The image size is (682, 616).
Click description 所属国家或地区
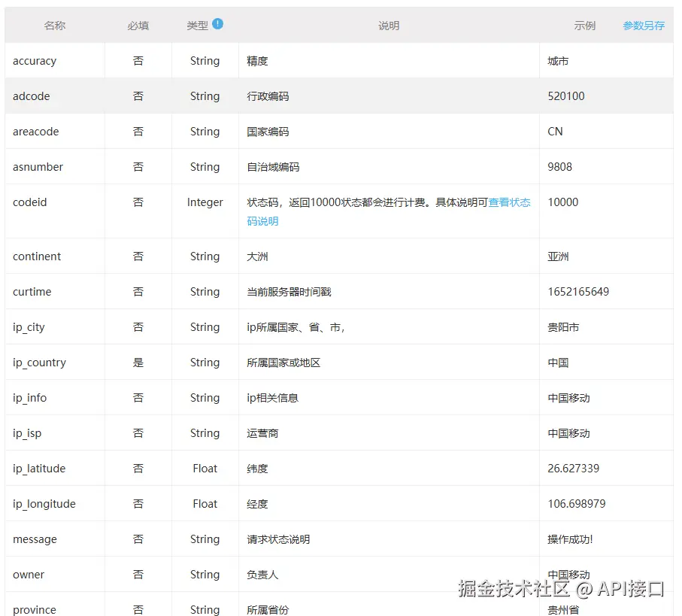point(283,363)
